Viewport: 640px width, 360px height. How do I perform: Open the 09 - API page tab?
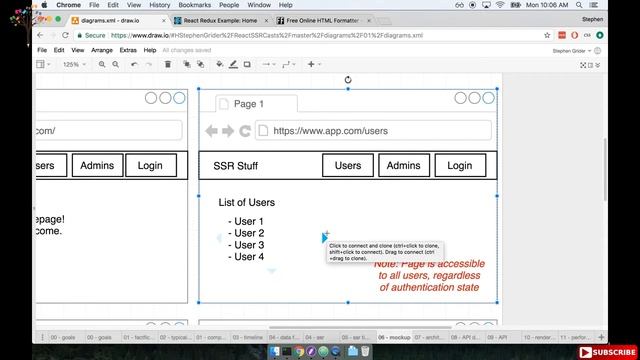tap(497, 338)
